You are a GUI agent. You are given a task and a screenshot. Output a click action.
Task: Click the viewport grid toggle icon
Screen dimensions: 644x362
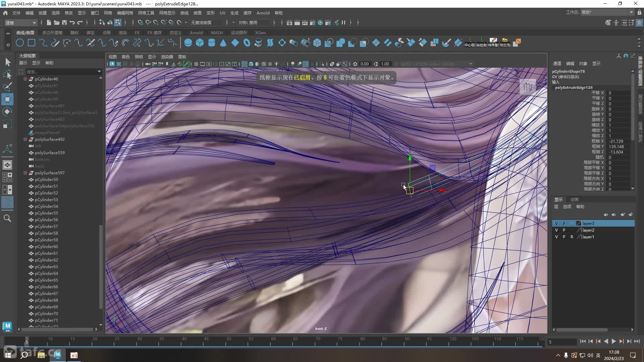[x=196, y=64]
